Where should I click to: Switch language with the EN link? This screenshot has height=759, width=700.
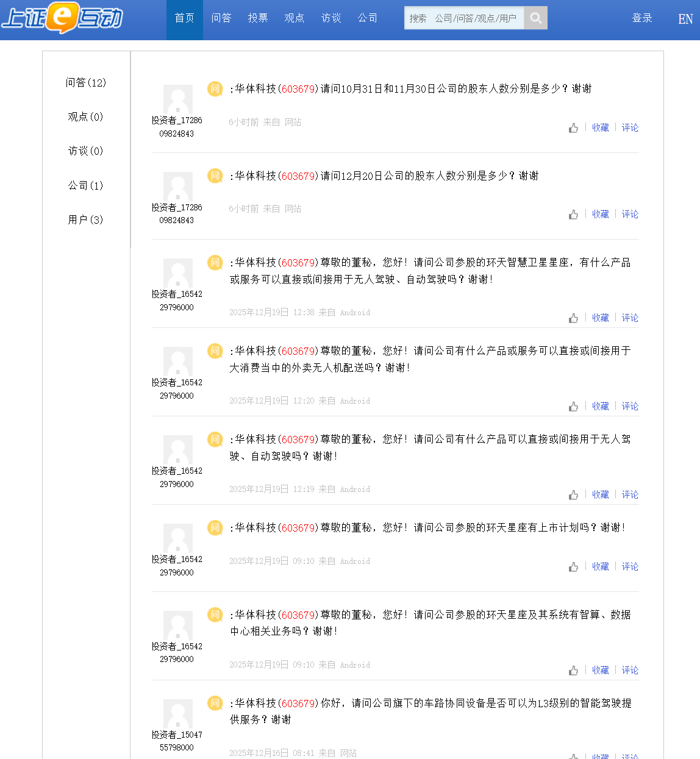(685, 19)
